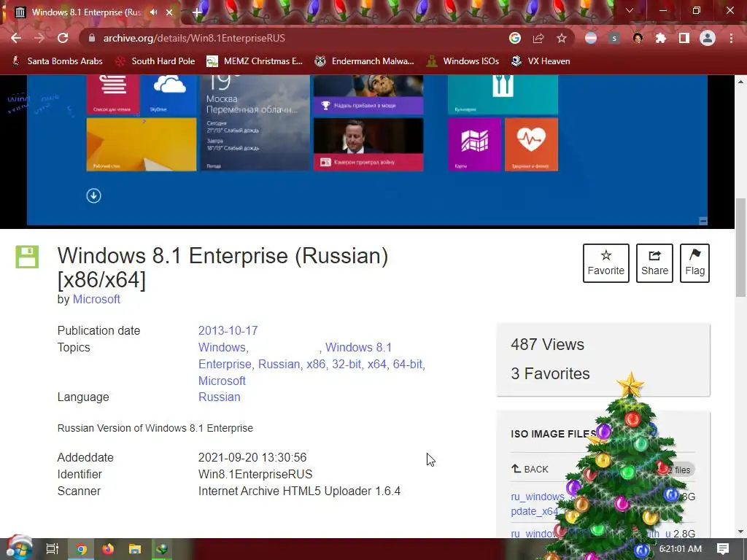
Task: Open the x86 topic link
Action: 316,364
